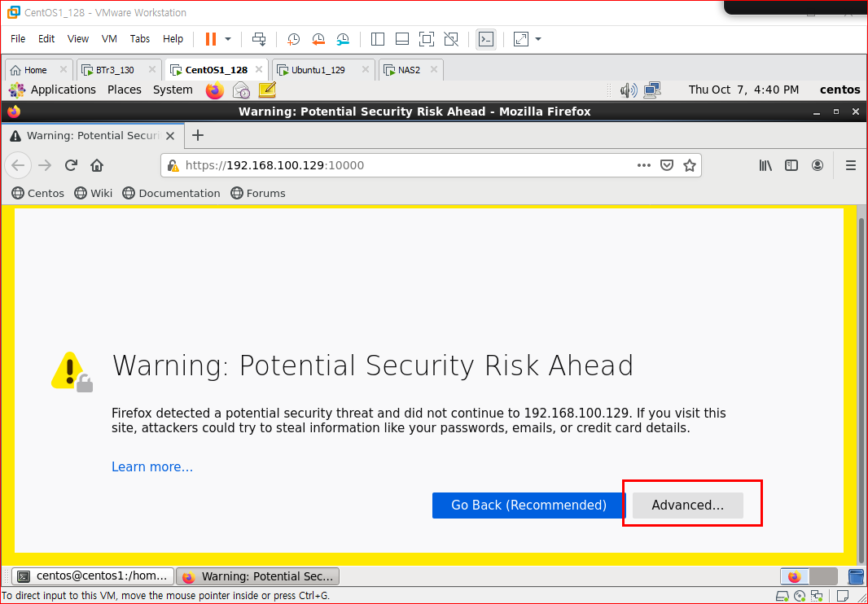
Task: Close the CentOS1_128 VM tab
Action: pos(258,70)
